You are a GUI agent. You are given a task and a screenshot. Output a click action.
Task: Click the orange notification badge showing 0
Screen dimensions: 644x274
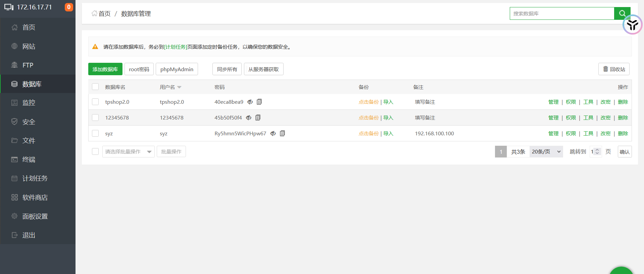coord(69,7)
